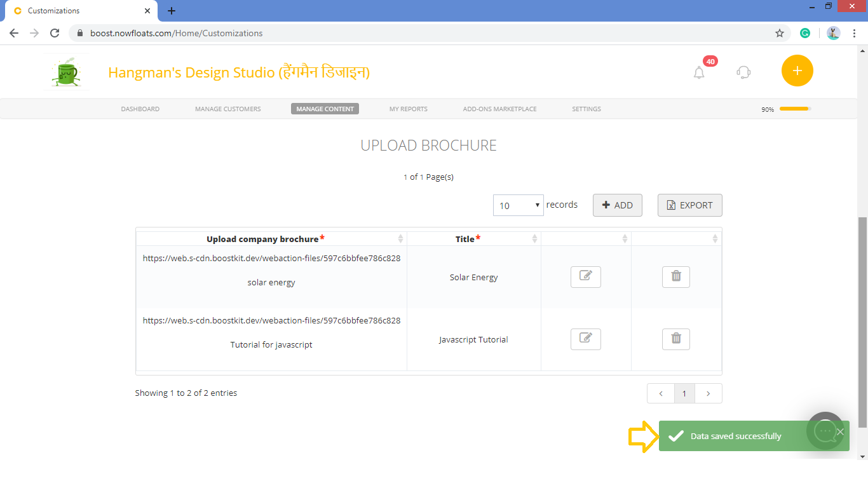The image size is (868, 488).
Task: Bookmark this page with star icon
Action: point(780,33)
